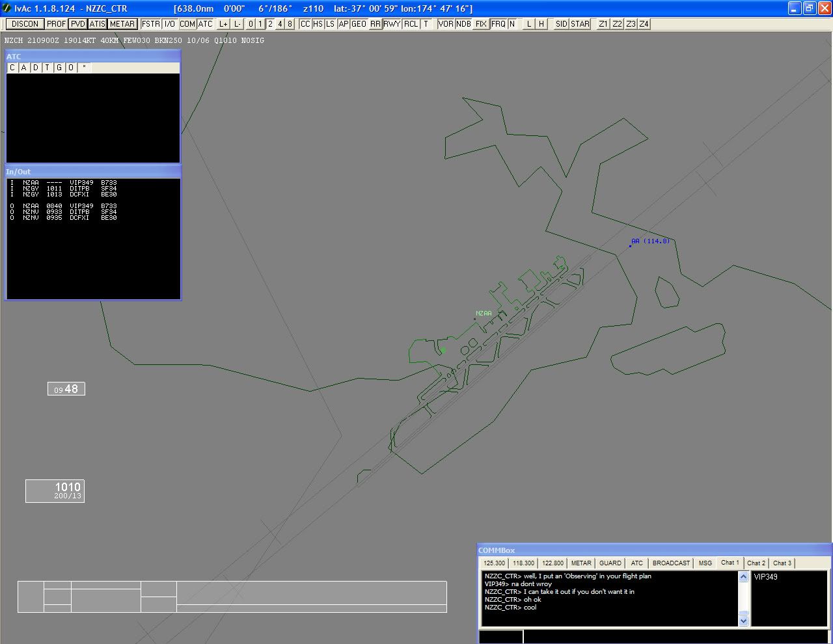Switch to the Chat 2 tab

(756, 563)
